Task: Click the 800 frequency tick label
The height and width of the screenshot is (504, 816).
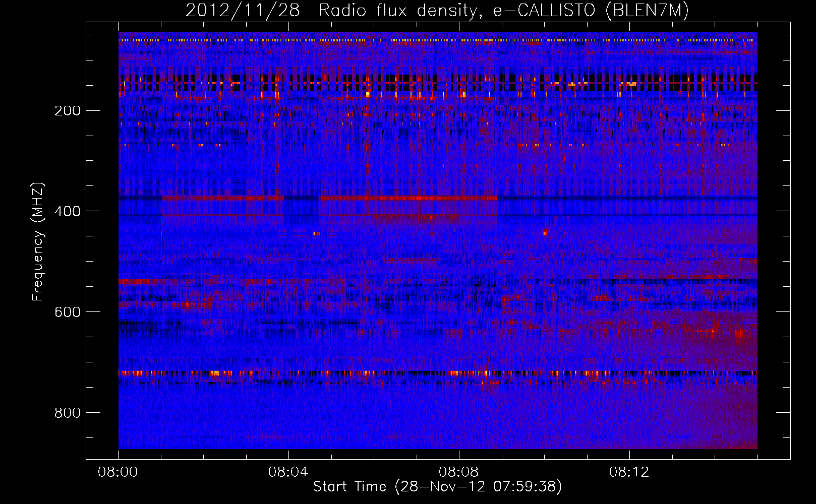Action: [68, 413]
